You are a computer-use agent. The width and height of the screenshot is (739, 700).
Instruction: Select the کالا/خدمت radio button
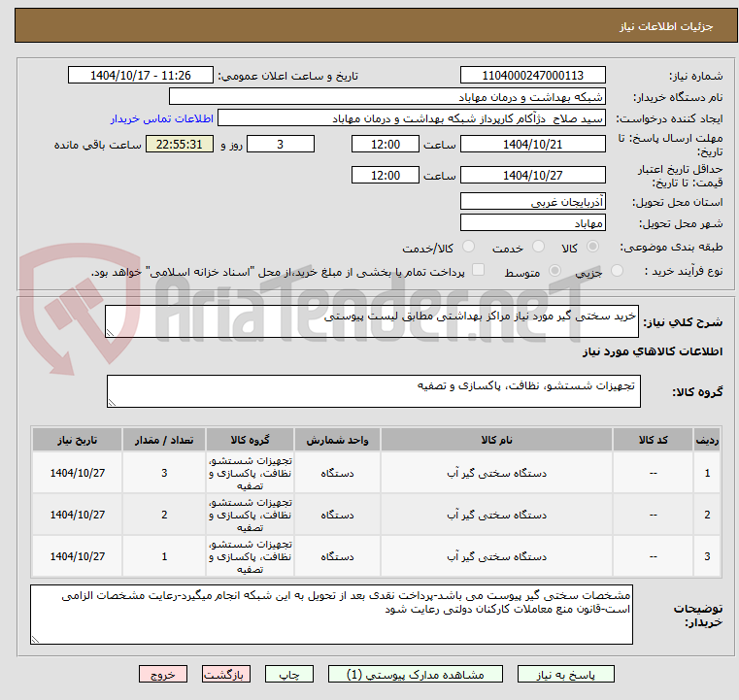tap(468, 247)
